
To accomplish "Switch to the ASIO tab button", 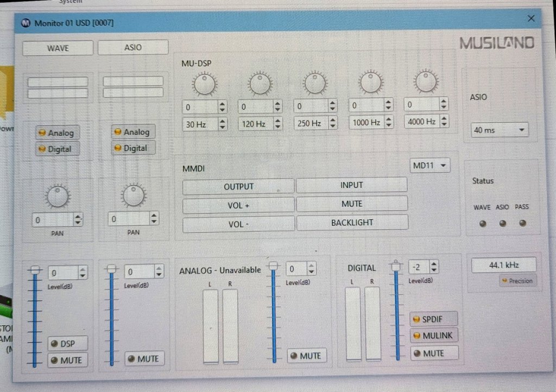I will point(133,47).
